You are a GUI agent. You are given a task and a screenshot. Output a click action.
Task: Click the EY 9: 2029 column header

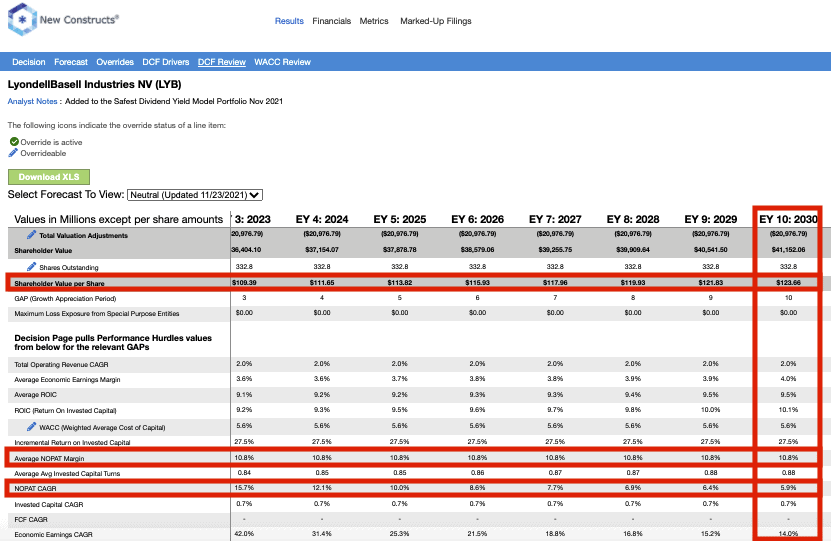[x=711, y=219]
